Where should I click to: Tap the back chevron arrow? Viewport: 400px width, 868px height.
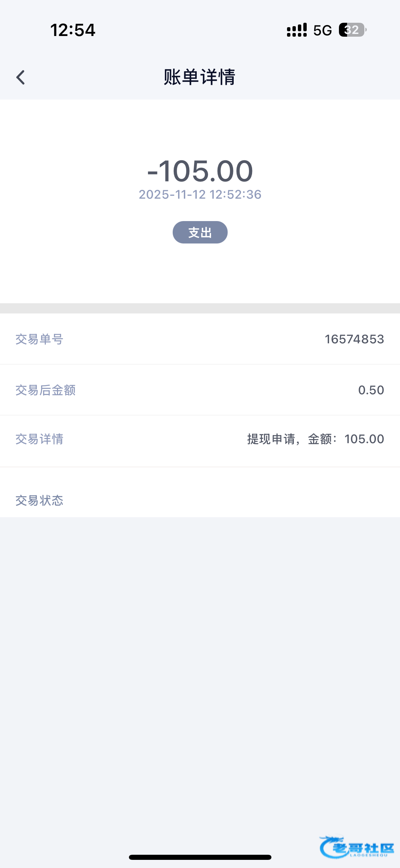[21, 77]
